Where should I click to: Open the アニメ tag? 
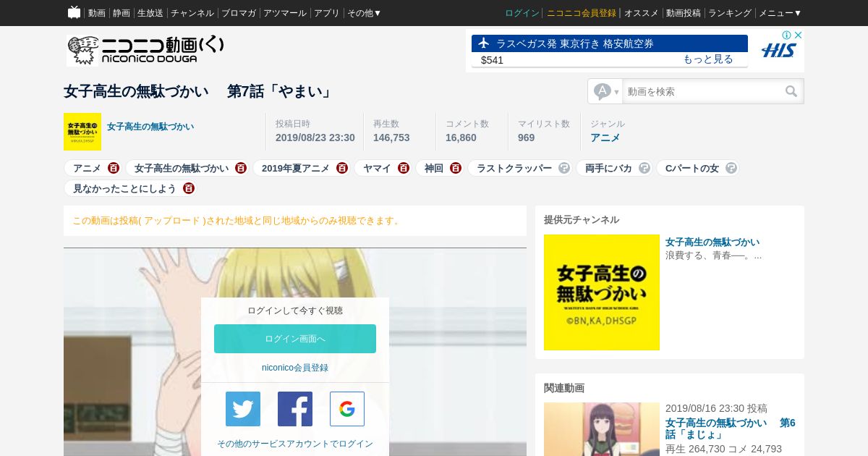coord(87,168)
